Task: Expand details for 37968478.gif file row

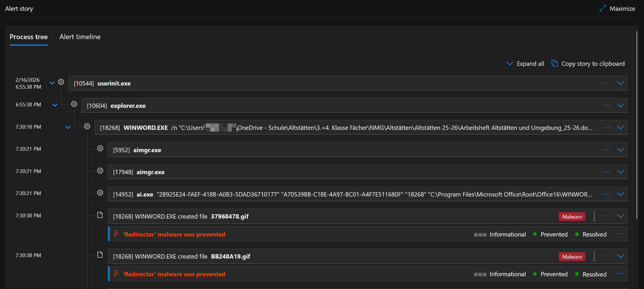Action: 620,216
